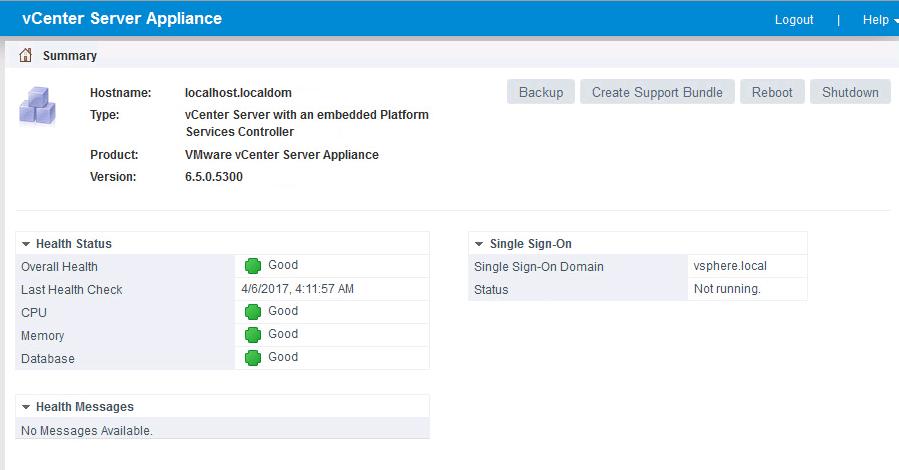Click the green Overall Health status icon

(x=253, y=266)
